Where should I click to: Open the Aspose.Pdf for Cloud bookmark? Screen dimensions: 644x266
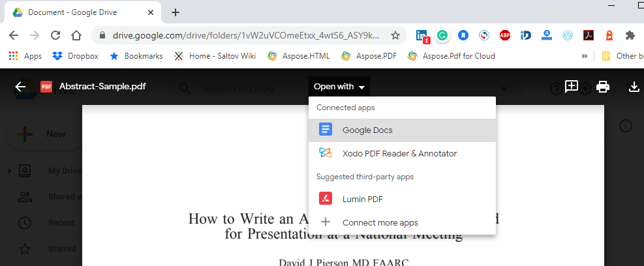(451, 56)
